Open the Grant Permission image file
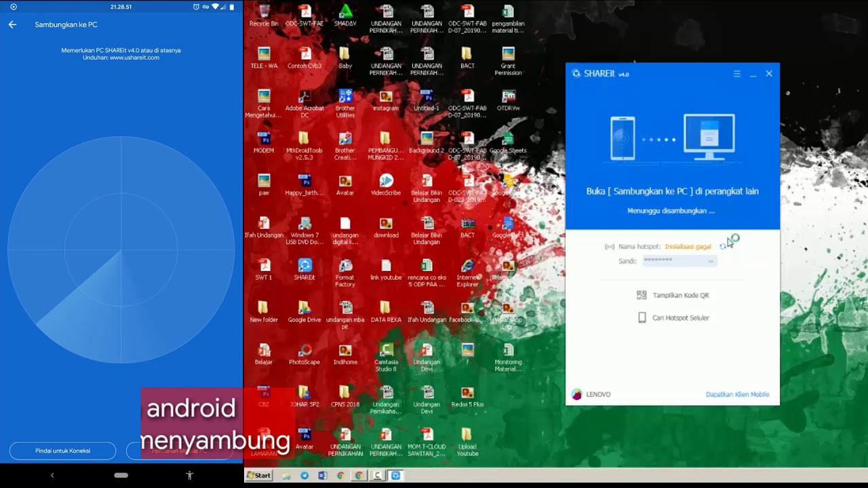 click(508, 61)
